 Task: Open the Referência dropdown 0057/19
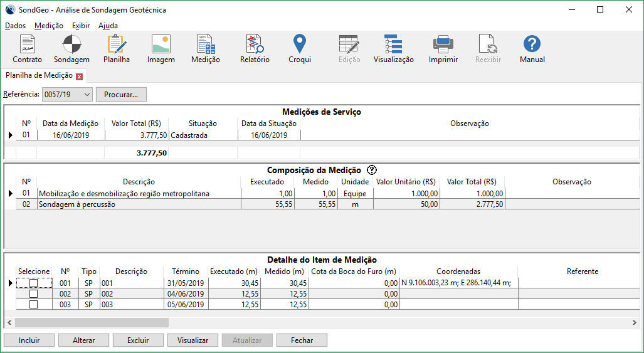67,95
